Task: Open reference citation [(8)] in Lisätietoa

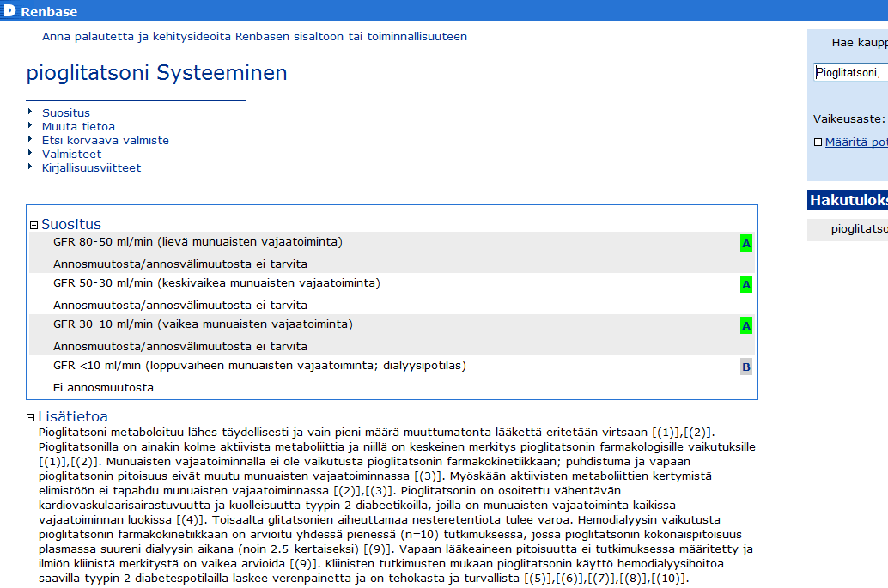Action: point(635,579)
